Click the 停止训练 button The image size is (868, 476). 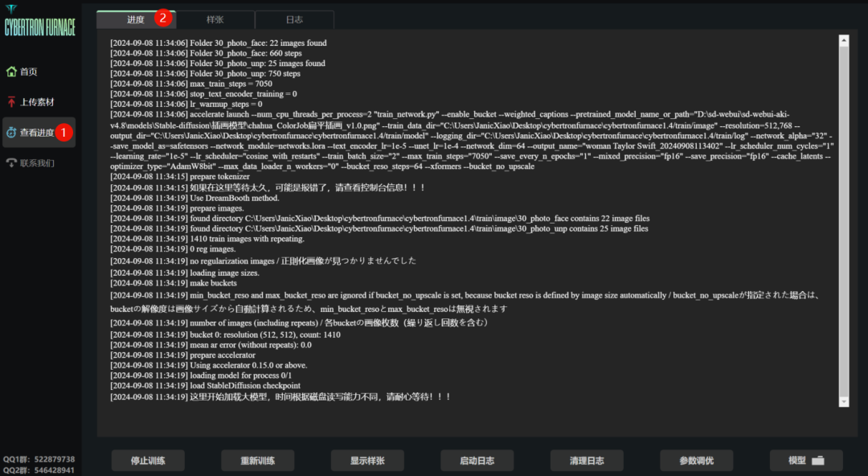click(148, 461)
